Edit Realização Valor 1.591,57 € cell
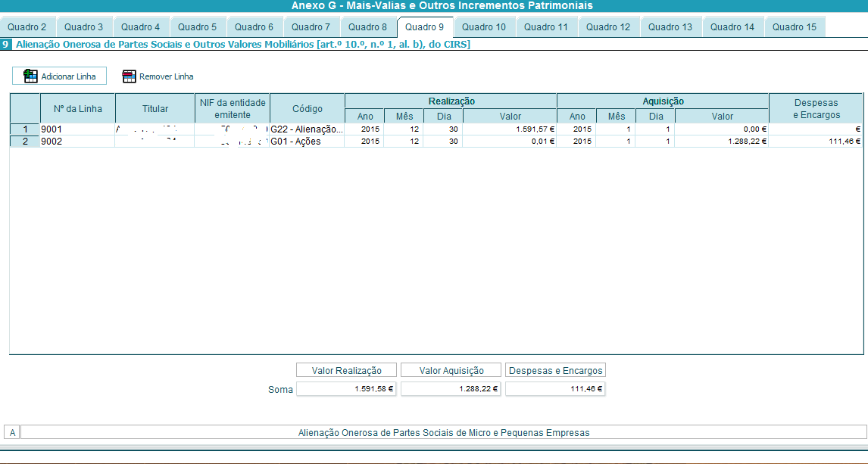868x464 pixels. click(509, 129)
